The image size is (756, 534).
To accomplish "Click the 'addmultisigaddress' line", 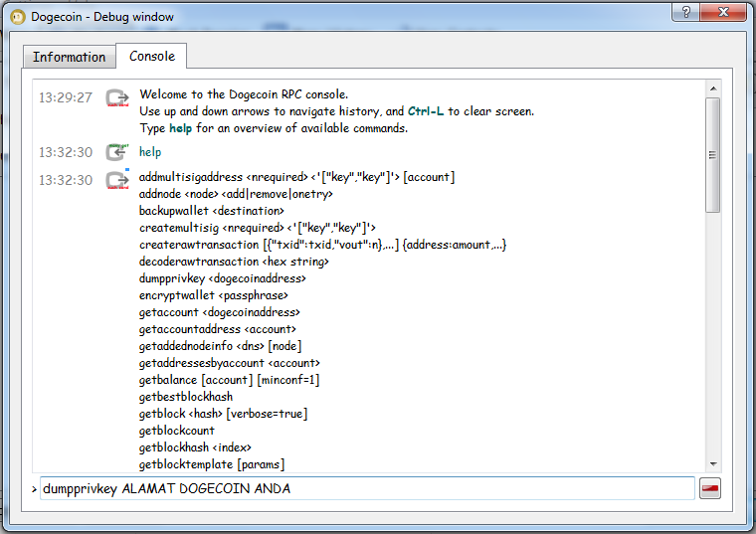I will click(296, 177).
